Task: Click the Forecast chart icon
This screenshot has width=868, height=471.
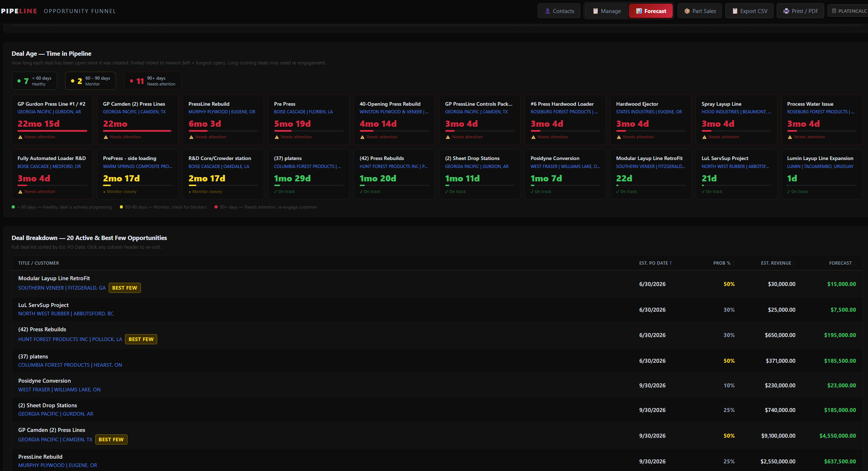Action: [639, 11]
